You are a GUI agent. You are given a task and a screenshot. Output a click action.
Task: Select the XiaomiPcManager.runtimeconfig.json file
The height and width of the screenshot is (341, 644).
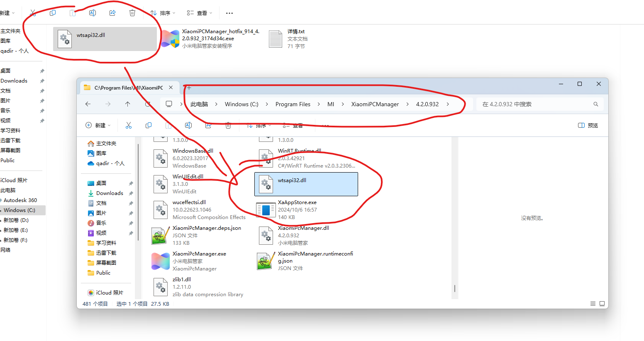coord(306,261)
